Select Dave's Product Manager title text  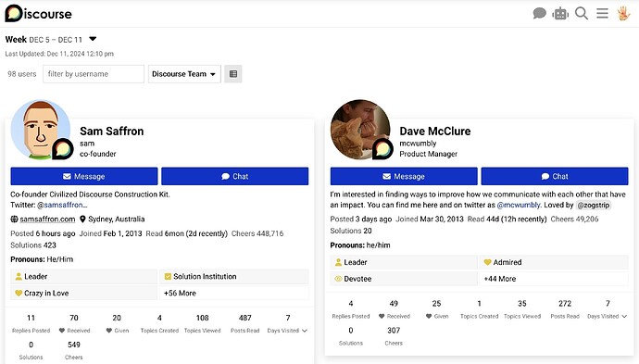click(x=428, y=154)
